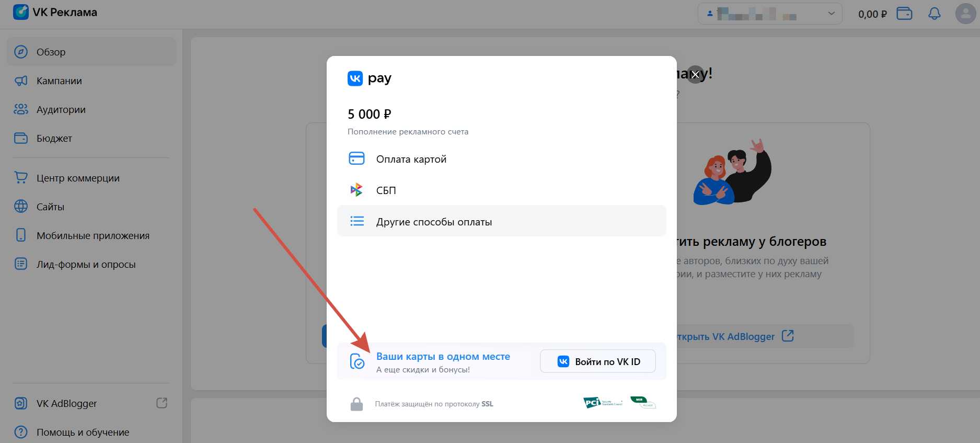Click the PCI security badge
The width and height of the screenshot is (980, 443).
[603, 402]
